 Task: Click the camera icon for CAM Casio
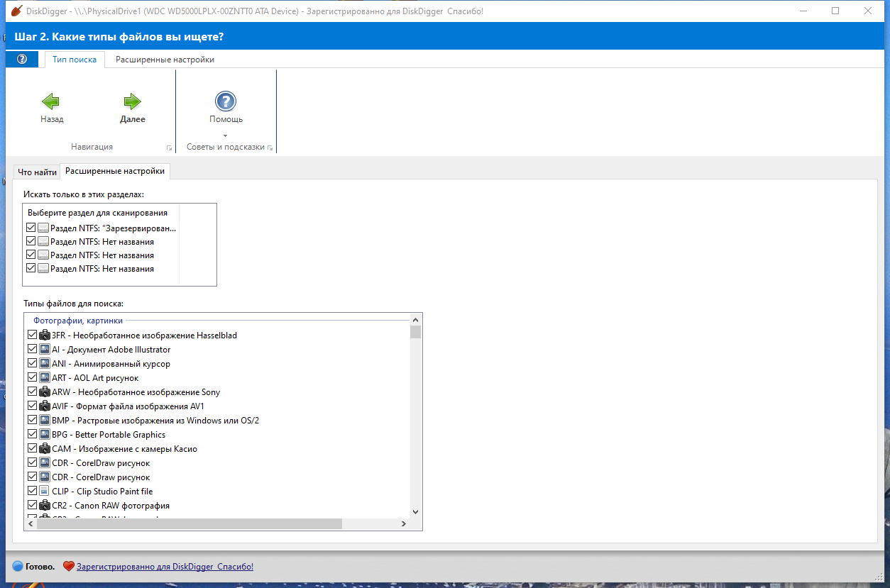click(x=45, y=448)
